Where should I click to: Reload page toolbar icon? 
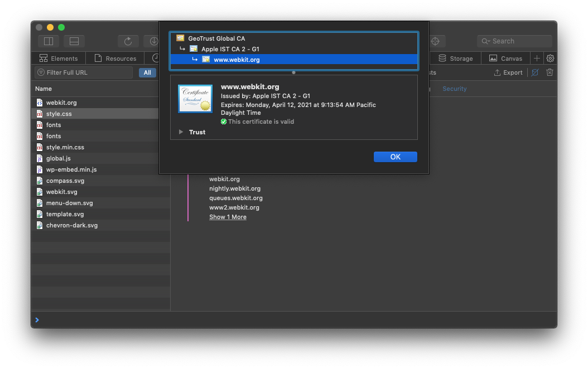pyautogui.click(x=128, y=41)
